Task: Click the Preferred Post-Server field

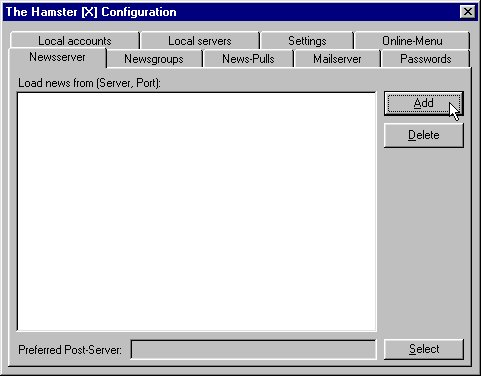Action: click(254, 350)
